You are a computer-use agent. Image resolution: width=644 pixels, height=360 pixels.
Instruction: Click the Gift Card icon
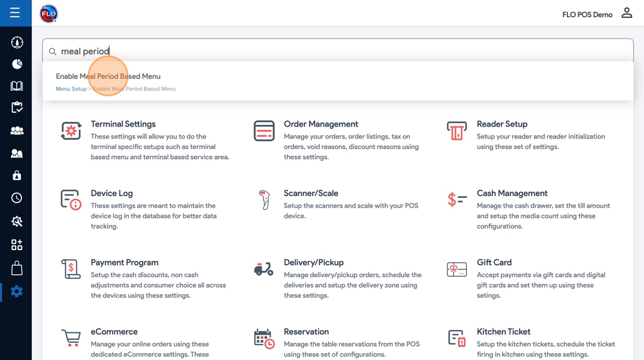coord(457,270)
